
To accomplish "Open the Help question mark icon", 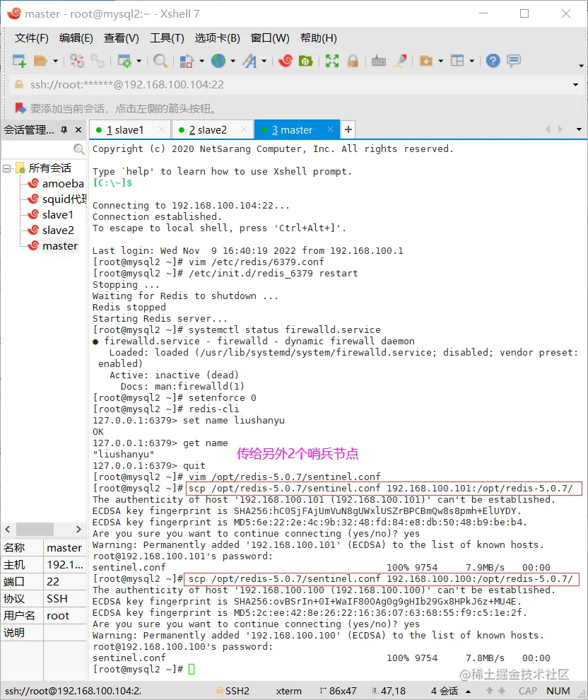I will pos(493,61).
